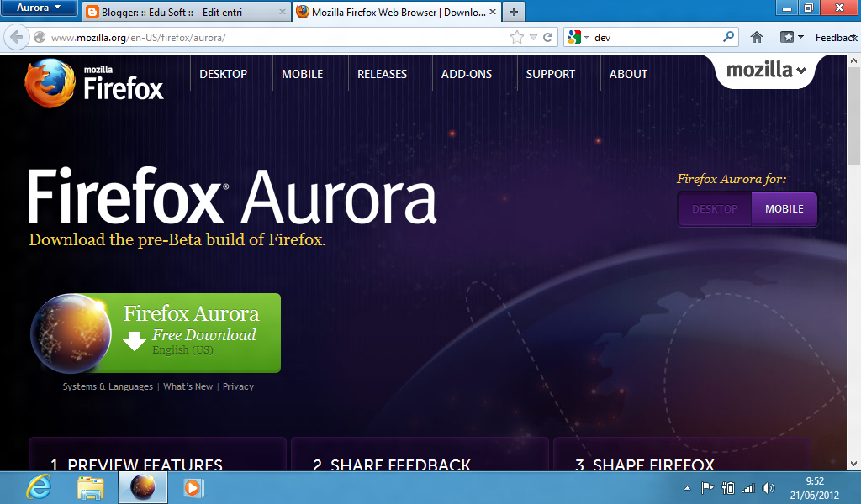Click the Aurora taskbar icon
This screenshot has height=504, width=861.
click(143, 487)
